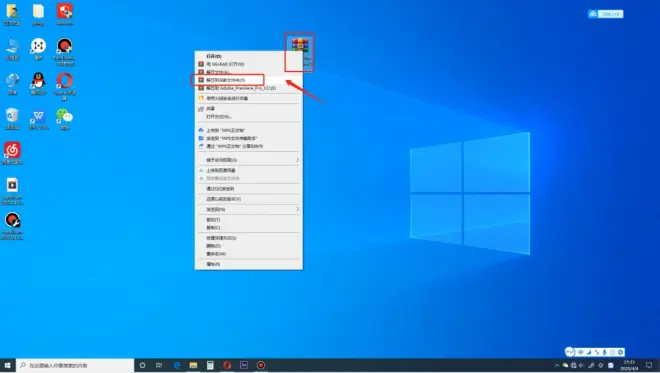Select the WinRAR archive icon on desktop
Image resolution: width=660 pixels, height=373 pixels.
[300, 45]
